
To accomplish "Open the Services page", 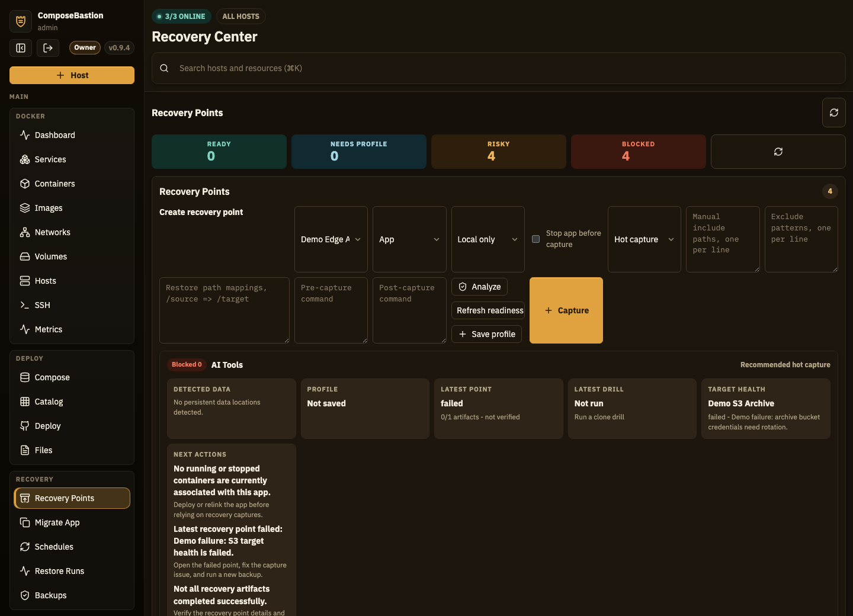I will (x=72, y=159).
